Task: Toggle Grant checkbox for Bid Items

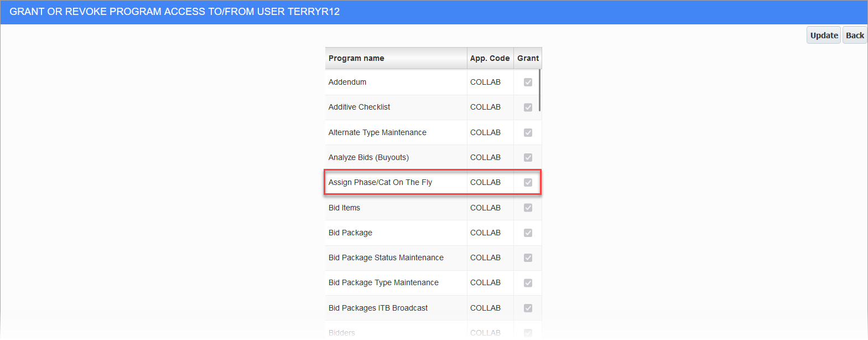Action: (x=528, y=208)
